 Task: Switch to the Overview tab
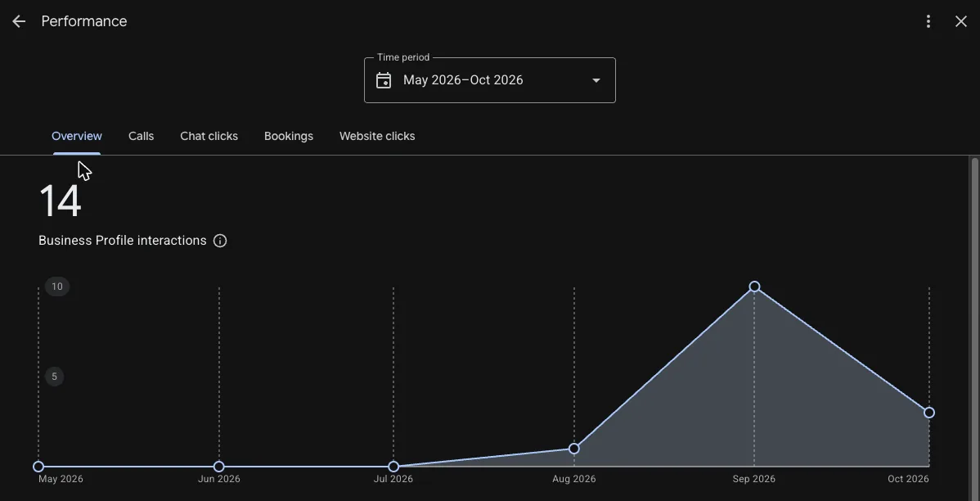[77, 137]
